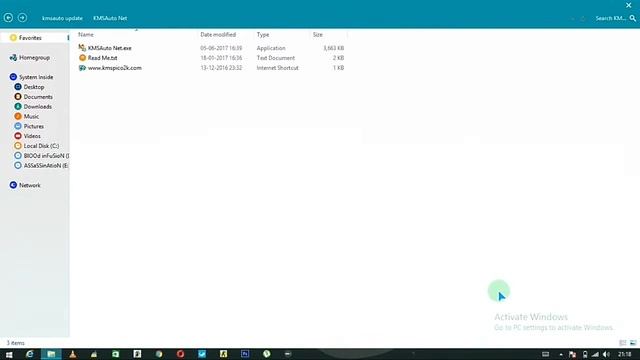This screenshot has width=640, height=360.
Task: Open the Start menu
Action: point(9,354)
